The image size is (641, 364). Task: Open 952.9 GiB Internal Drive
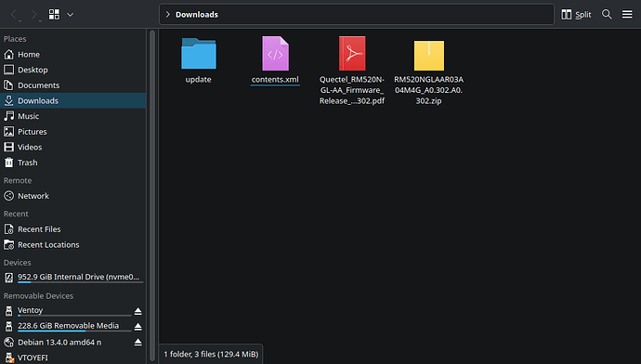(x=72, y=278)
